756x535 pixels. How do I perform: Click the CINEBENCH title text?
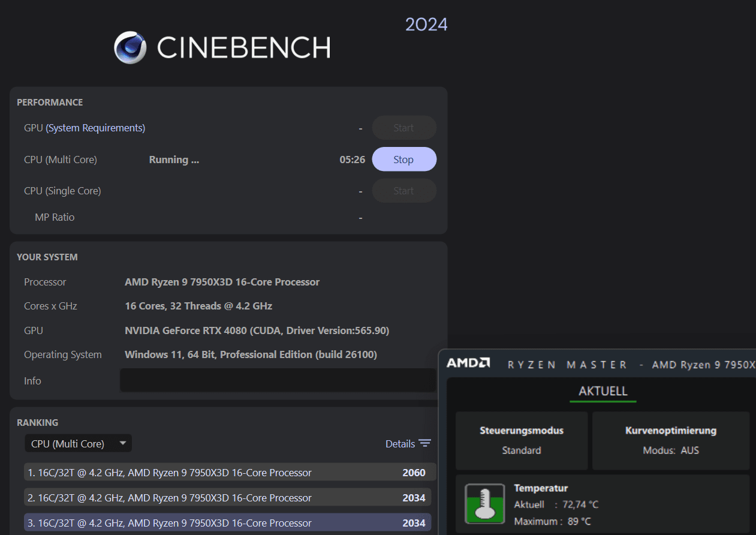tap(243, 48)
